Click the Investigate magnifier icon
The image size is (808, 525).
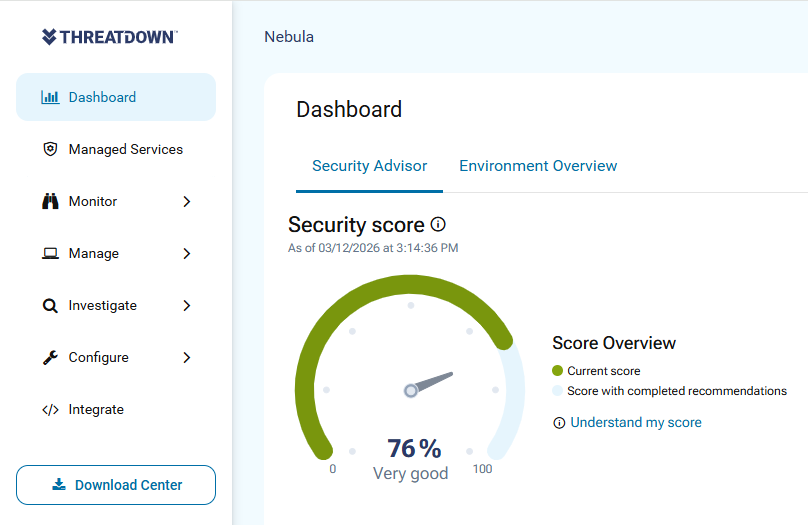[50, 306]
